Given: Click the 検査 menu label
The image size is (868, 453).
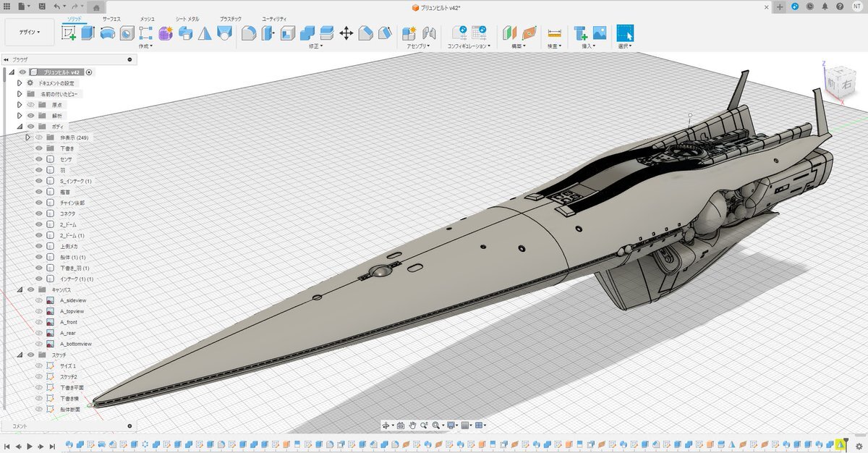Looking at the screenshot, I should [x=553, y=46].
